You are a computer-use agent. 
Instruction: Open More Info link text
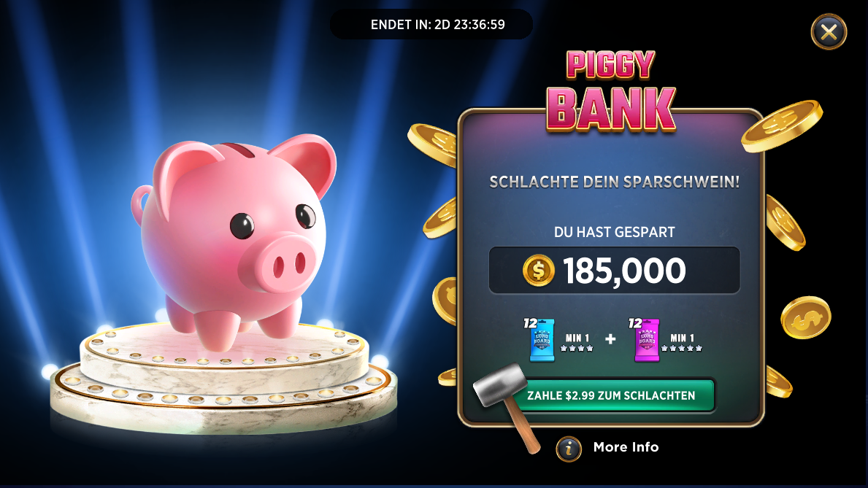pyautogui.click(x=626, y=447)
